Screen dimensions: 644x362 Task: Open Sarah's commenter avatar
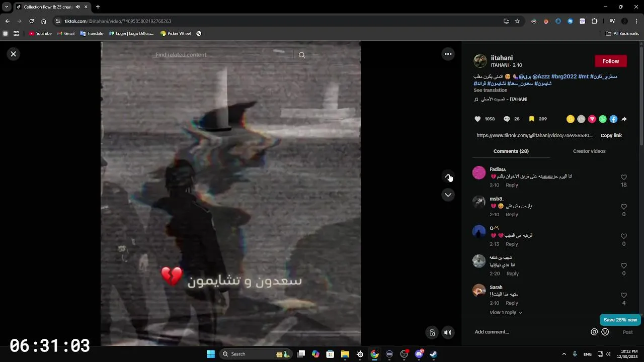coord(479,291)
